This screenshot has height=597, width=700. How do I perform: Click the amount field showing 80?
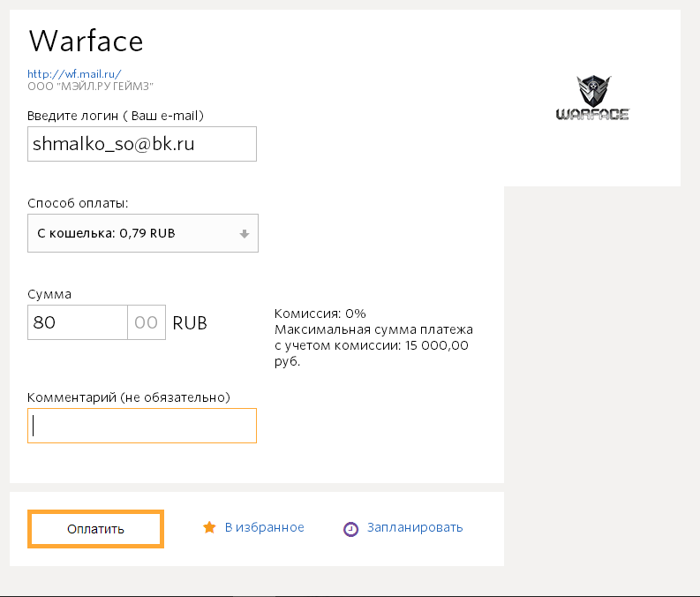pyautogui.click(x=78, y=322)
